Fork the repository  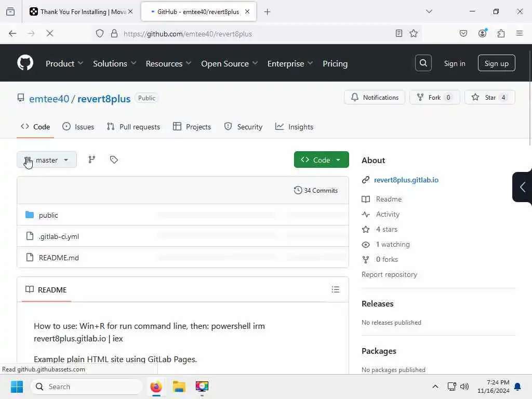point(435,97)
